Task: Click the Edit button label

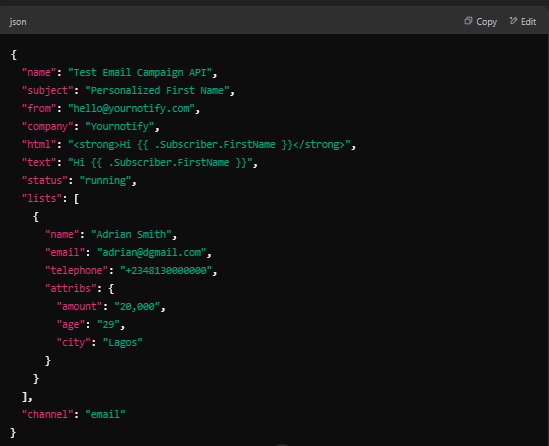Action: coord(528,22)
